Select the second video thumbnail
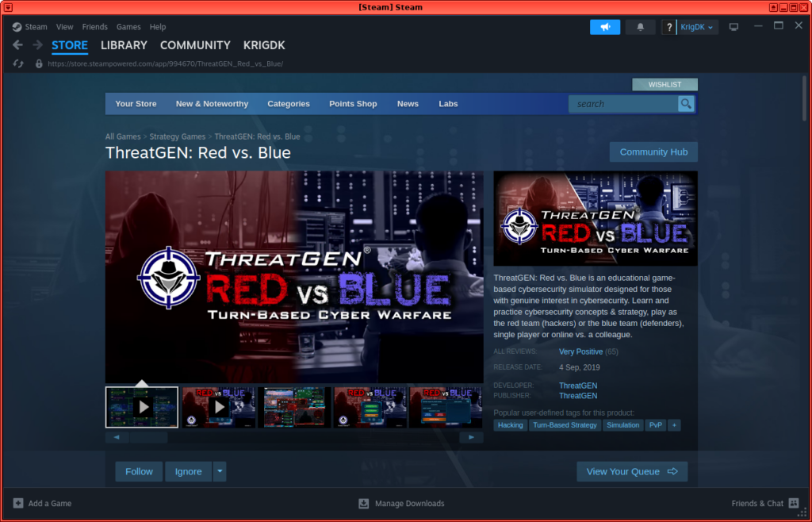This screenshot has width=812, height=522. 219,407
